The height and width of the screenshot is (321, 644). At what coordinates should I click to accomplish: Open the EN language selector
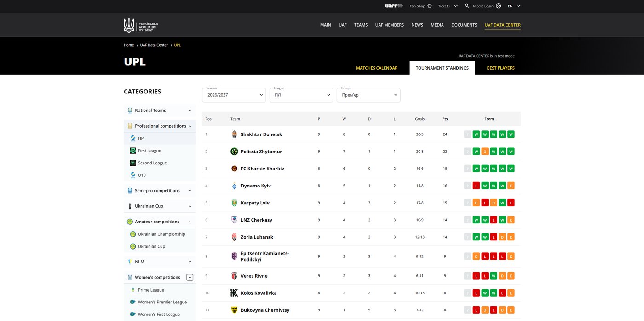(514, 6)
